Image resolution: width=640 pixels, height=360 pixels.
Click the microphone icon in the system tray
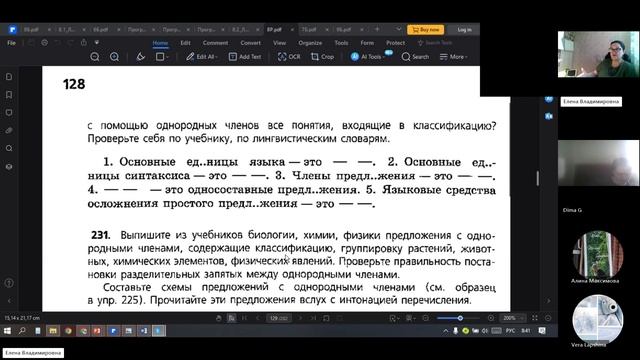[456, 331]
